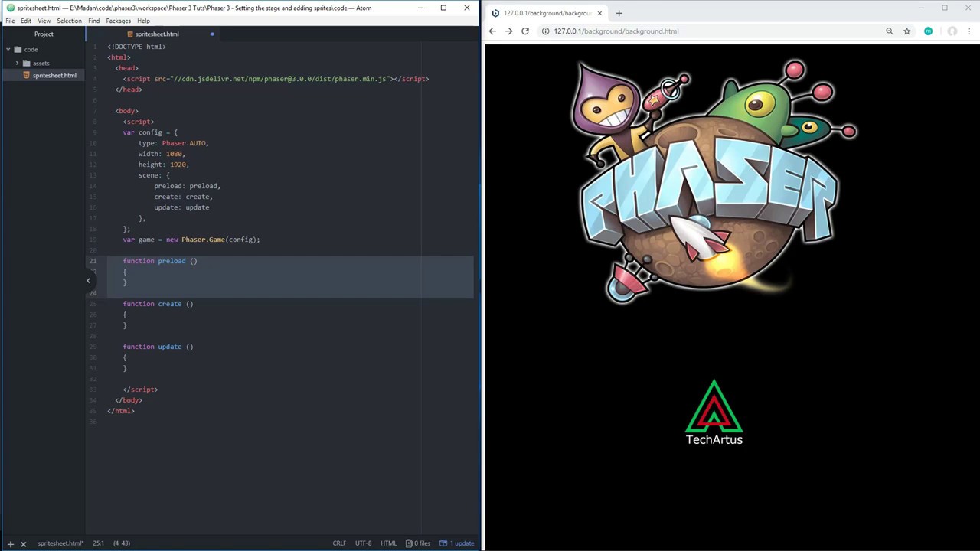Change the UTF-8 encoding selector
The height and width of the screenshot is (551, 980).
pos(363,543)
